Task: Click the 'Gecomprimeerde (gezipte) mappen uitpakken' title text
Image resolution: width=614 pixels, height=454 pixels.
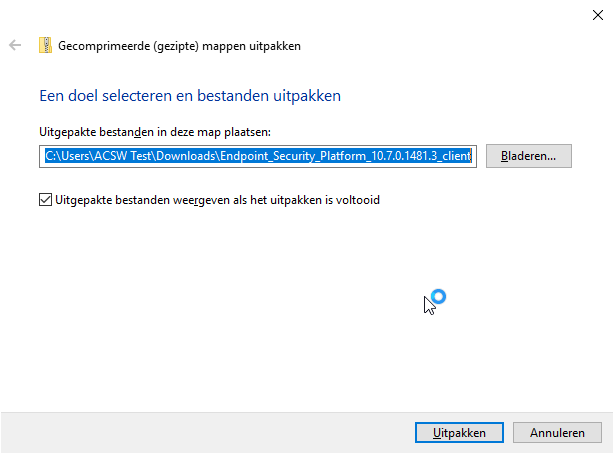Action: pyautogui.click(x=179, y=46)
